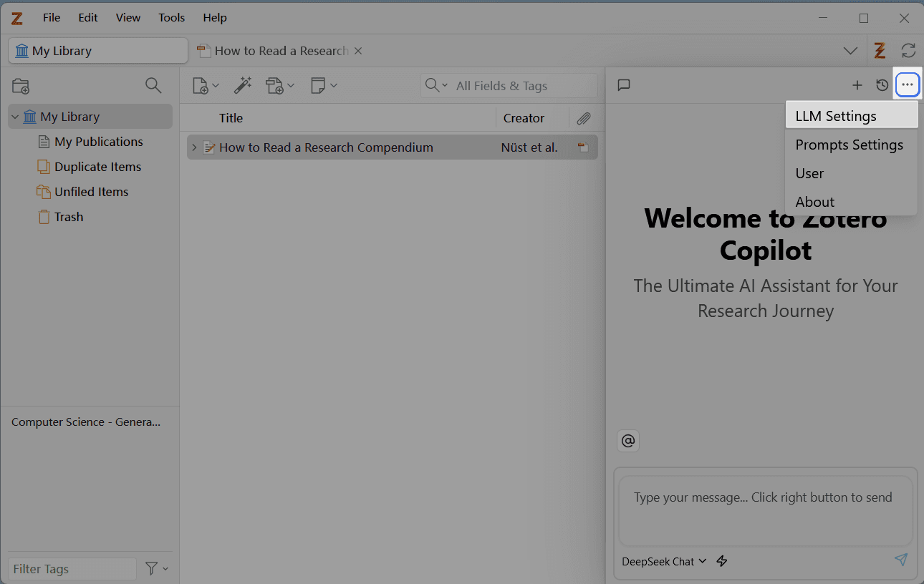Choose Prompts Settings menu entry
The image size is (924, 584).
(849, 145)
